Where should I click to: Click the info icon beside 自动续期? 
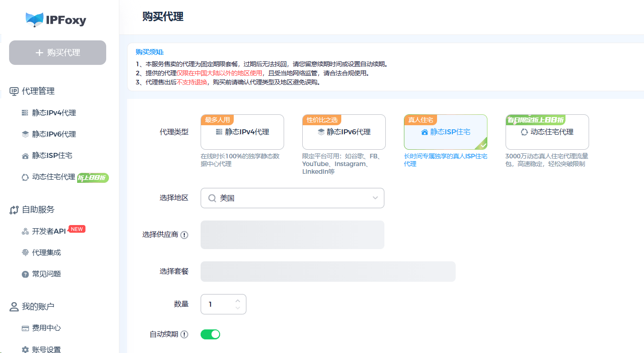tap(184, 334)
